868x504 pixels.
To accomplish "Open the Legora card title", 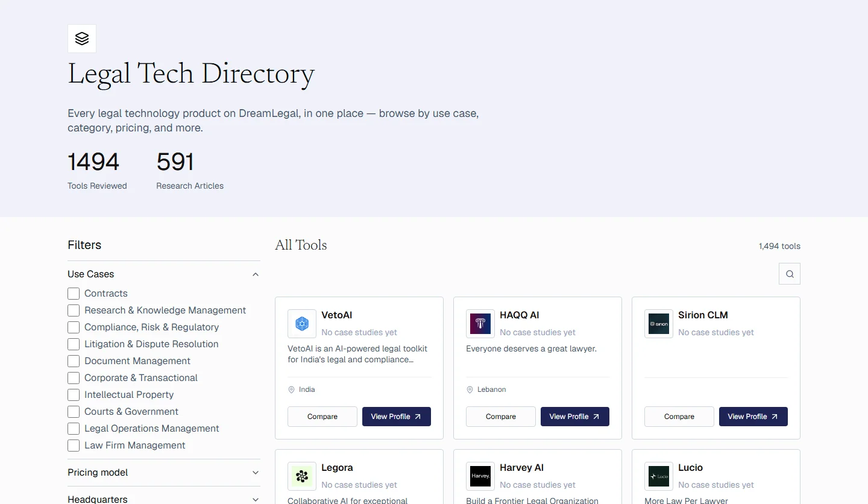I will [337, 468].
